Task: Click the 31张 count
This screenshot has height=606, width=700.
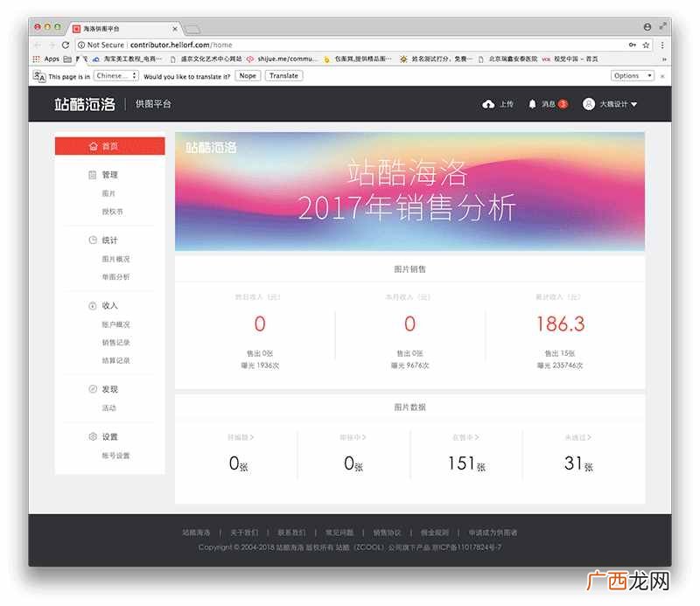Action: (578, 463)
